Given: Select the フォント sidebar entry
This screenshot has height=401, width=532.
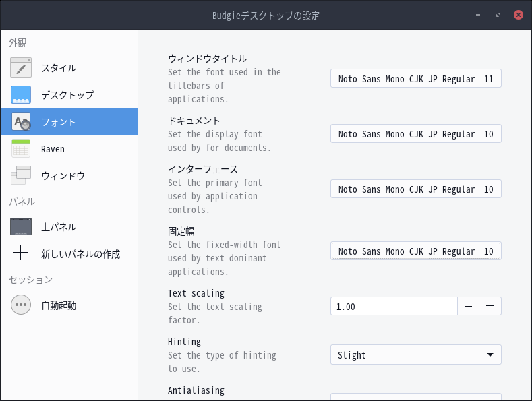Looking at the screenshot, I should pyautogui.click(x=69, y=121).
